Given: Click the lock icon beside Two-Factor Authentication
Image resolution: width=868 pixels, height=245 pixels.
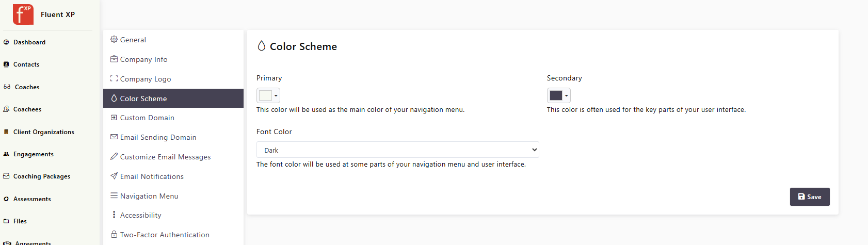Looking at the screenshot, I should 114,234.
